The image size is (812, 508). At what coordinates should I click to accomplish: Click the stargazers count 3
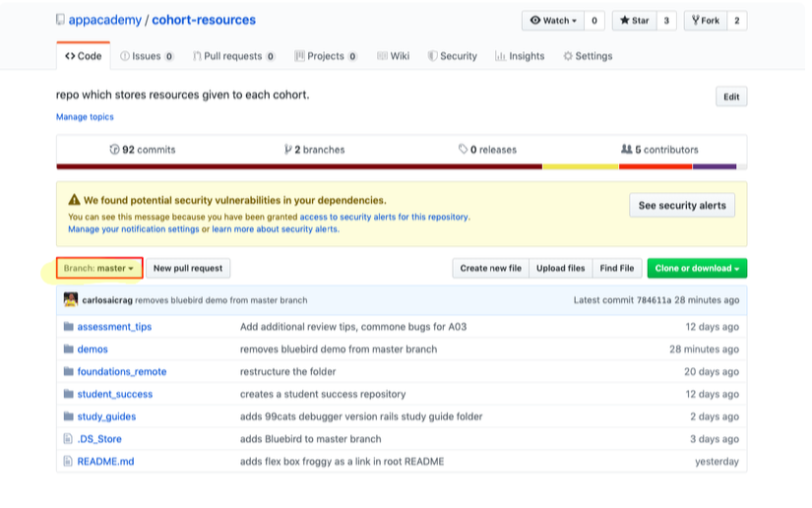(666, 21)
